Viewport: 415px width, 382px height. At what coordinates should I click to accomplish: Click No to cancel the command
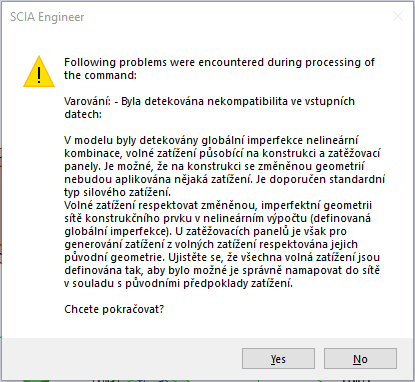(x=360, y=359)
